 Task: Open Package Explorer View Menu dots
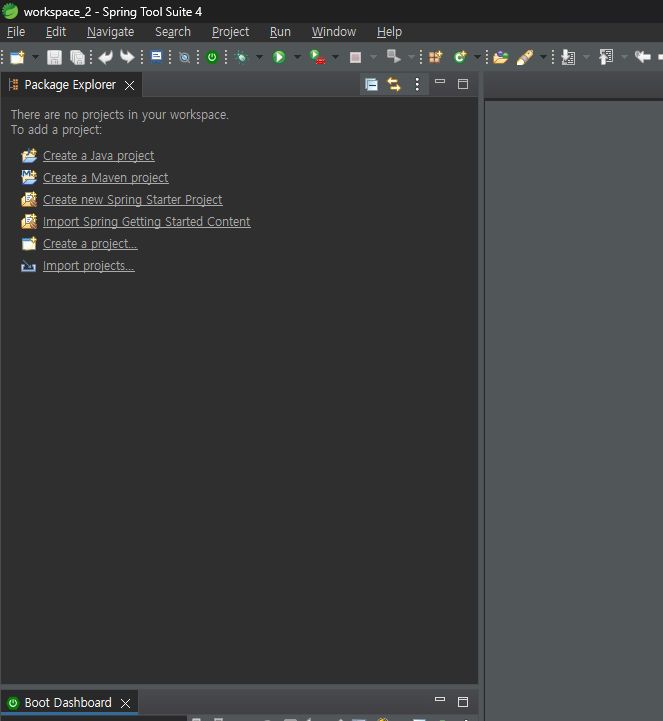(417, 84)
